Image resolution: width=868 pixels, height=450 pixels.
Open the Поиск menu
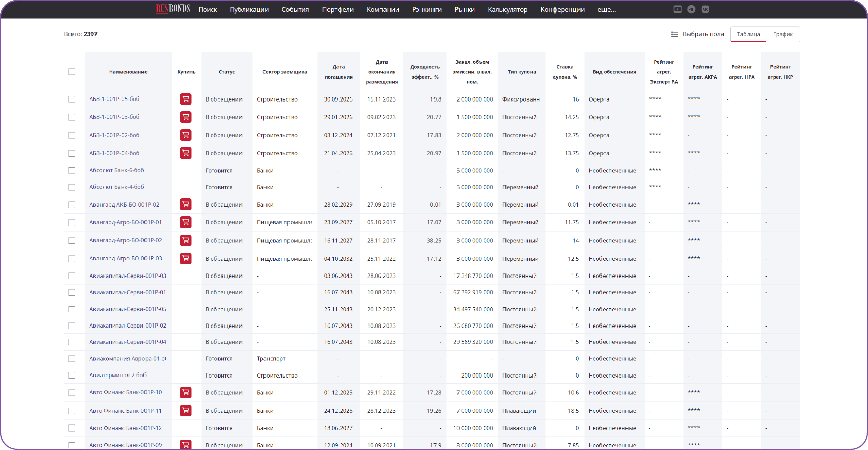click(208, 9)
